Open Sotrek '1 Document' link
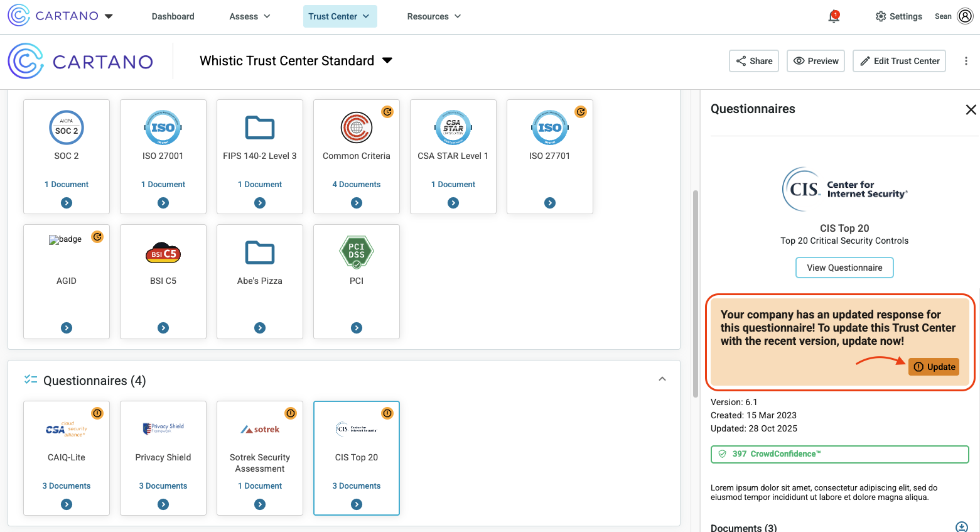Screen dimensions: 980x532 click(x=260, y=486)
